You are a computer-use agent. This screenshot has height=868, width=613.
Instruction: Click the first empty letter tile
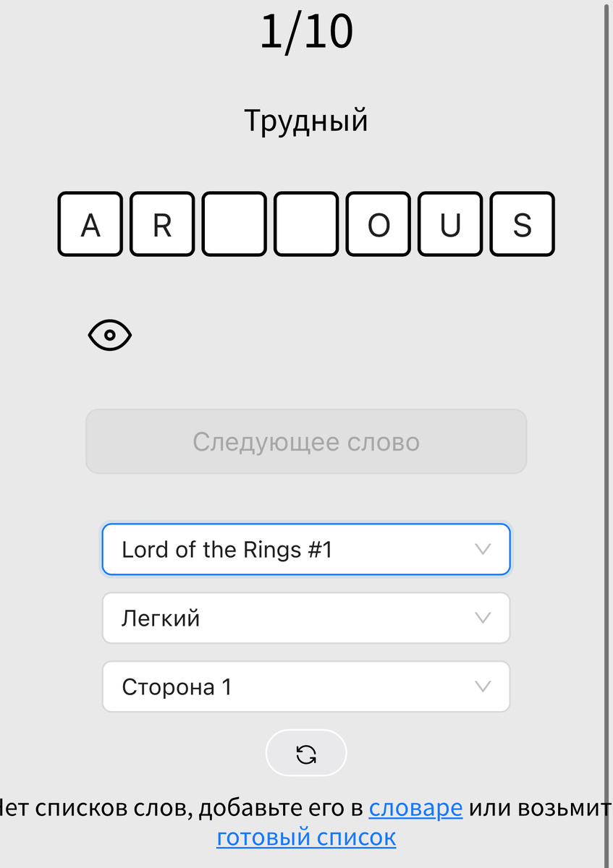click(x=234, y=224)
